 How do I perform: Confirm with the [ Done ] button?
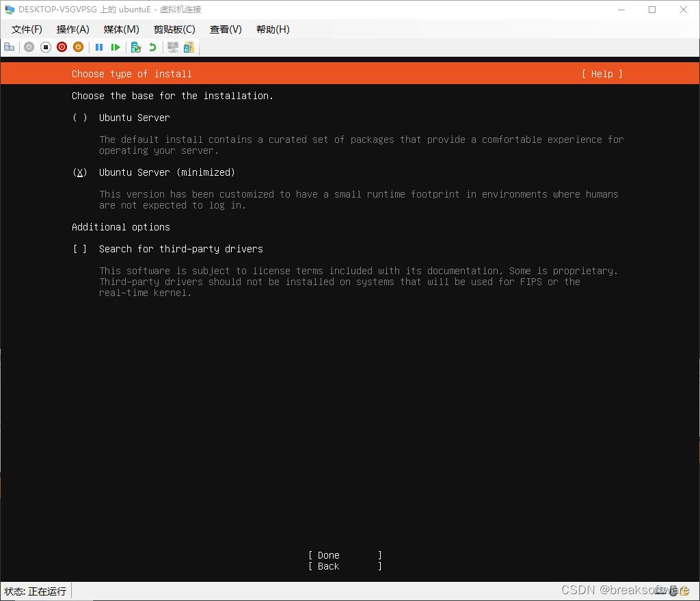tap(345, 555)
